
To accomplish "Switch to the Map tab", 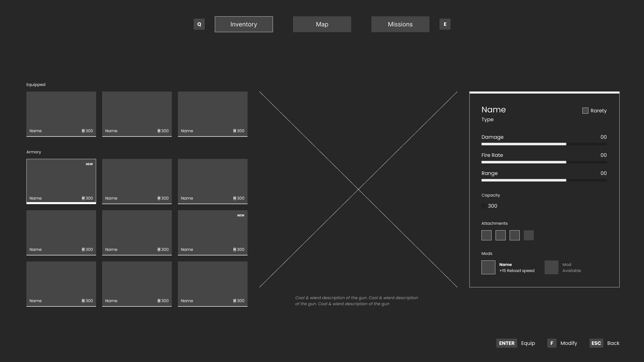I will point(322,24).
